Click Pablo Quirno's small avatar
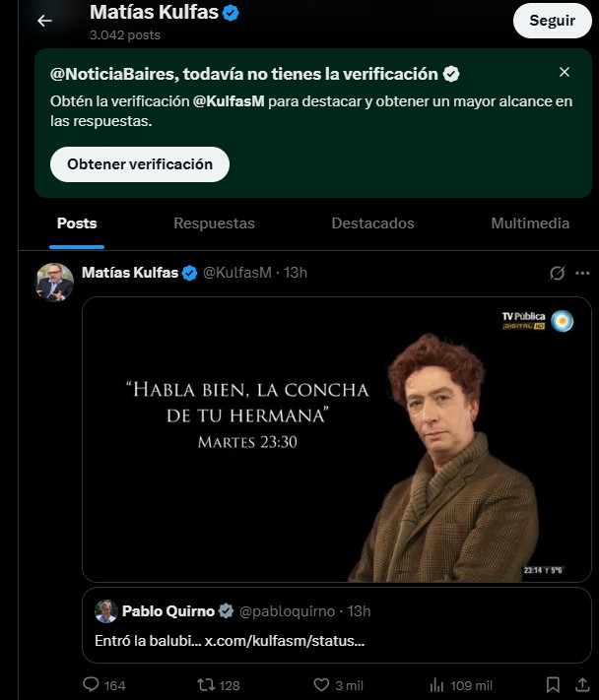Viewport: 599px width, 700px height. tap(106, 611)
